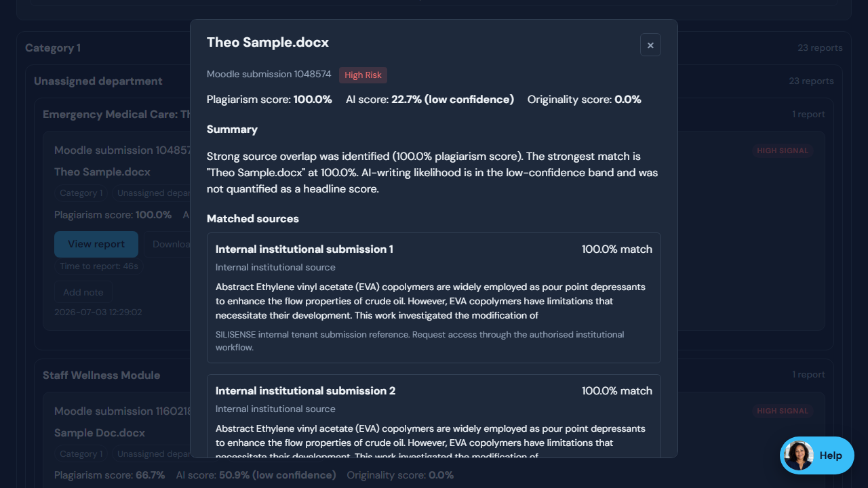Click the HIGH SIGNAL badge on Theo Sample
Screen dimensions: 868x488
[x=783, y=150]
